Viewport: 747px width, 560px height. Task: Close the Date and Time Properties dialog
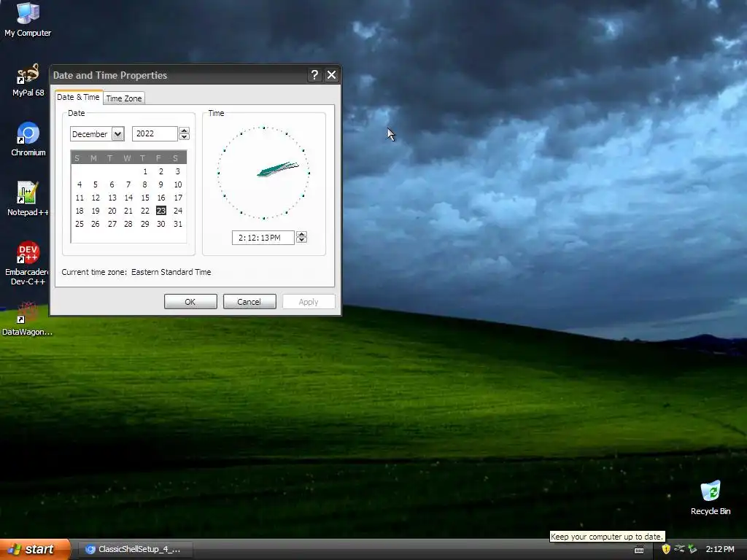coord(332,75)
